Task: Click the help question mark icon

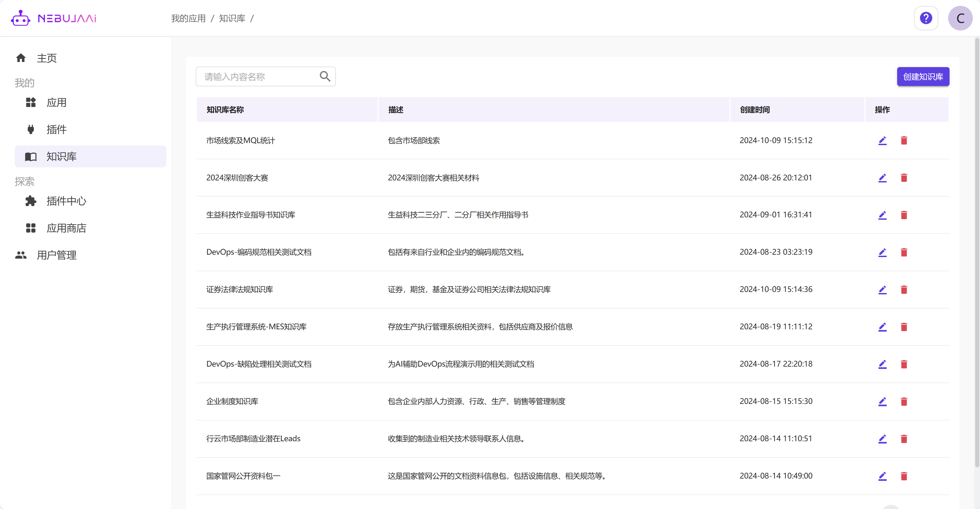Action: [x=926, y=18]
